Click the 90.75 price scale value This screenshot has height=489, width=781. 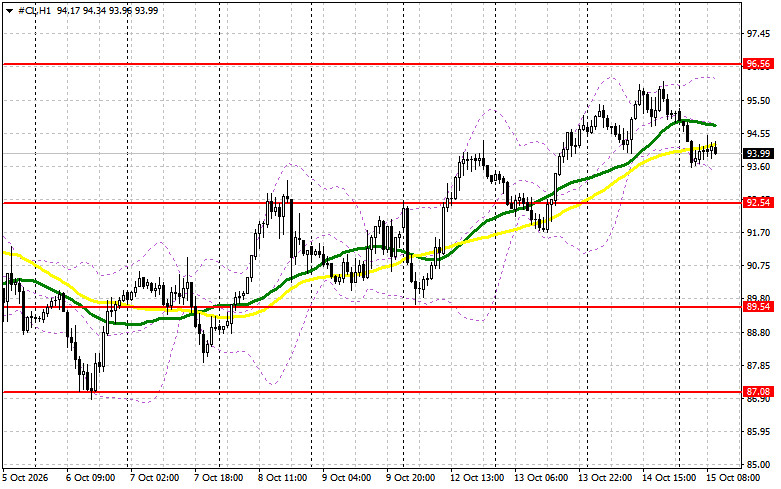758,265
